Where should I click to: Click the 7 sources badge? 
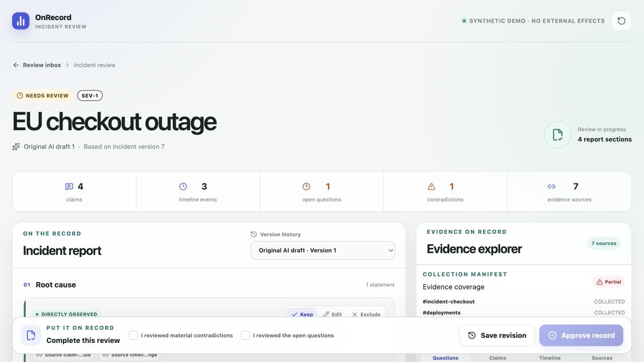click(604, 243)
